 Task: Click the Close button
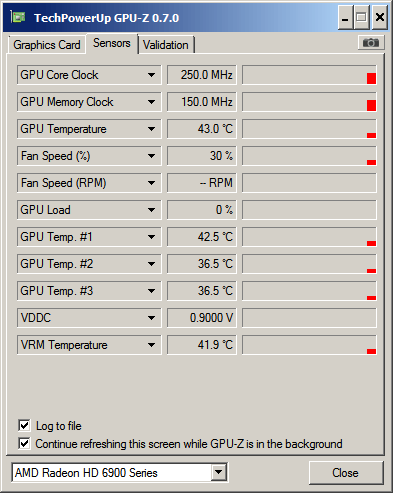click(346, 473)
